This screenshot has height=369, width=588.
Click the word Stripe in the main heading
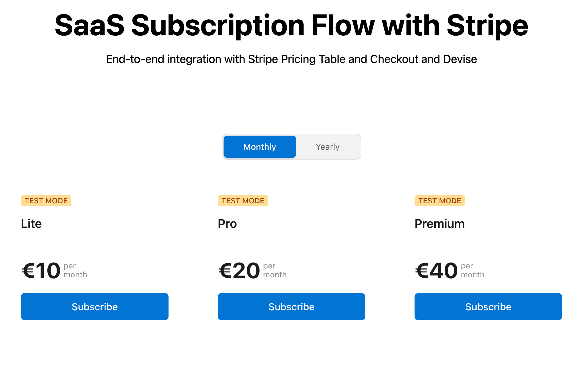tap(487, 26)
